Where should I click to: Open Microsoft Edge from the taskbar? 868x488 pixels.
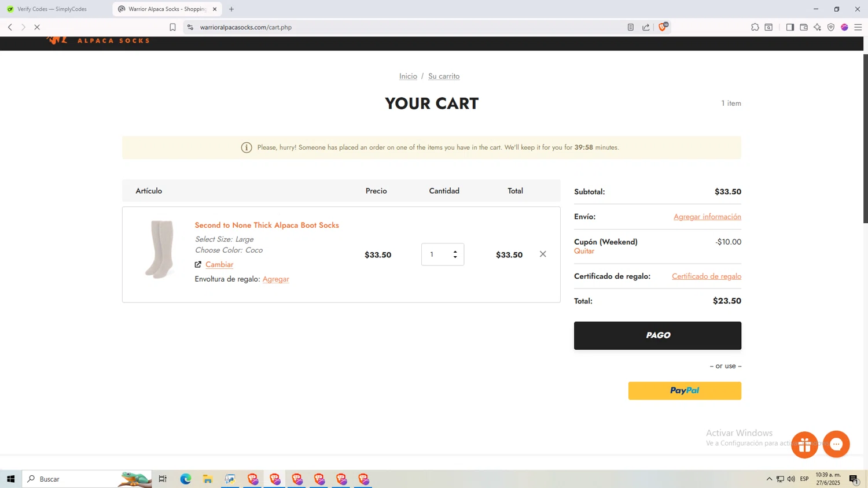click(185, 479)
